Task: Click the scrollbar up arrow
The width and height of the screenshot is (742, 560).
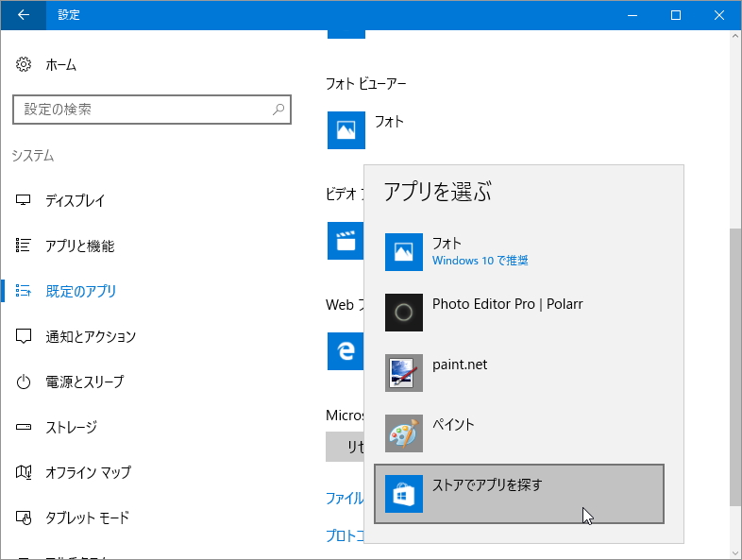Action: (x=734, y=36)
